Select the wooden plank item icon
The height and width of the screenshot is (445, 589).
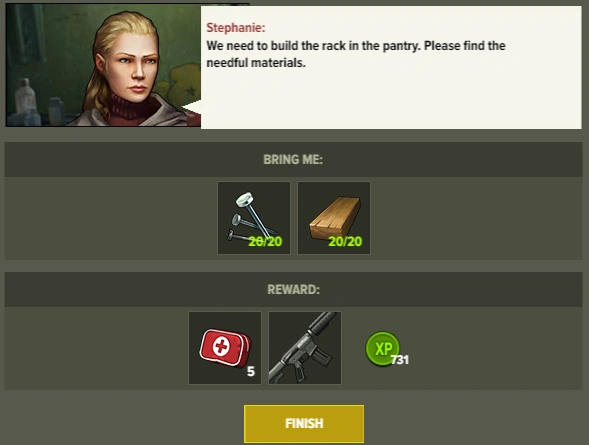(x=334, y=218)
